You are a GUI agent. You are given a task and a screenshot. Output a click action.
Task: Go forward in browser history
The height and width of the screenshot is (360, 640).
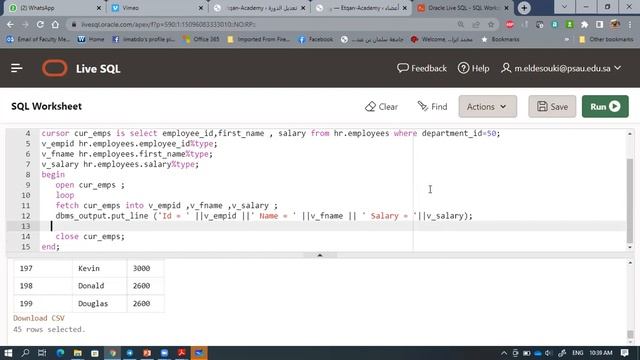pos(25,24)
